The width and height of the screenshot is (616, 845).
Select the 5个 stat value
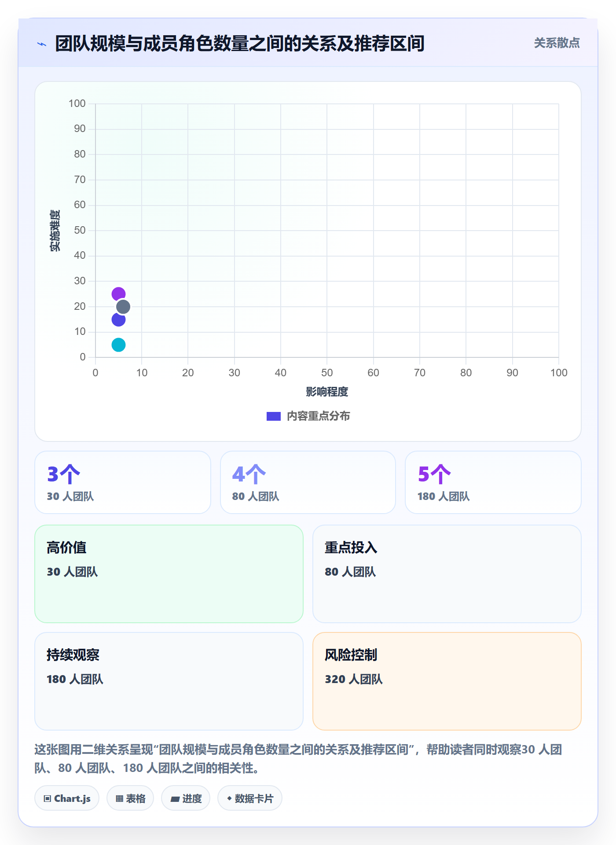point(434,474)
